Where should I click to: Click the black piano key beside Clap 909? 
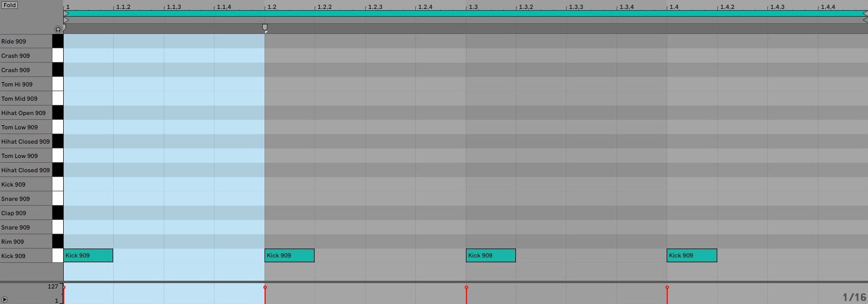pyautogui.click(x=58, y=213)
